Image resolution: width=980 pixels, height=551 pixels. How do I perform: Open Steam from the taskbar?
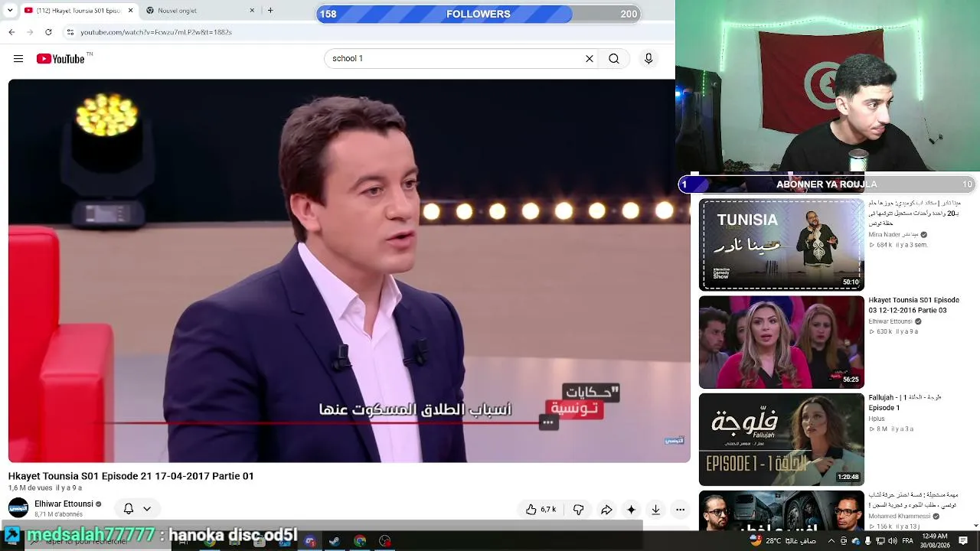pyautogui.click(x=335, y=541)
